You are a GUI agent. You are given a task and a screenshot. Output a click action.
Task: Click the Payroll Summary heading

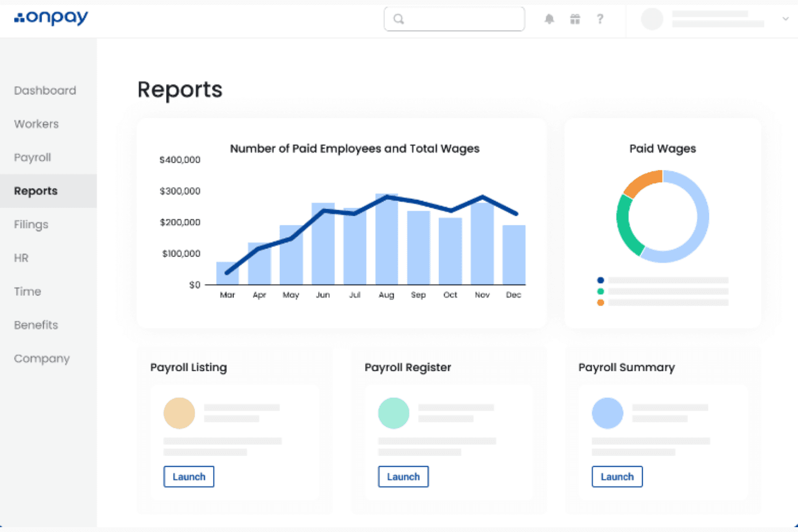tap(627, 368)
